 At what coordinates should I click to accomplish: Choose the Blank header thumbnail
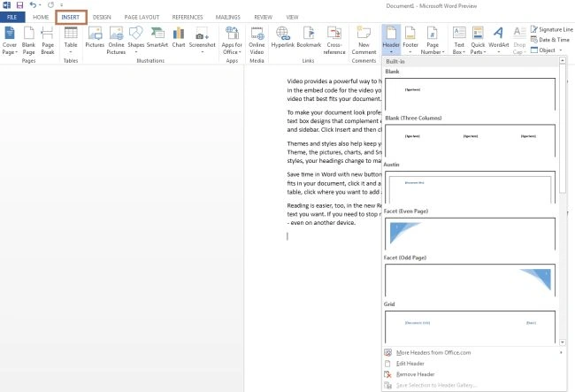[470, 95]
